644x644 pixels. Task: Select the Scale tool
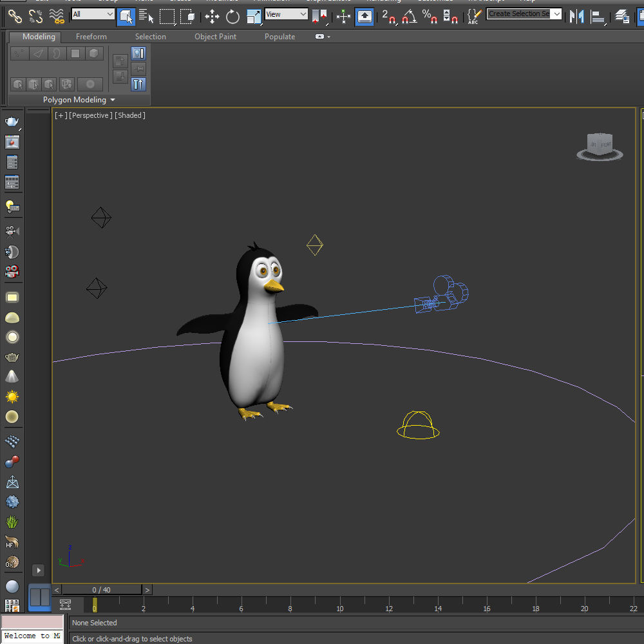tap(253, 17)
